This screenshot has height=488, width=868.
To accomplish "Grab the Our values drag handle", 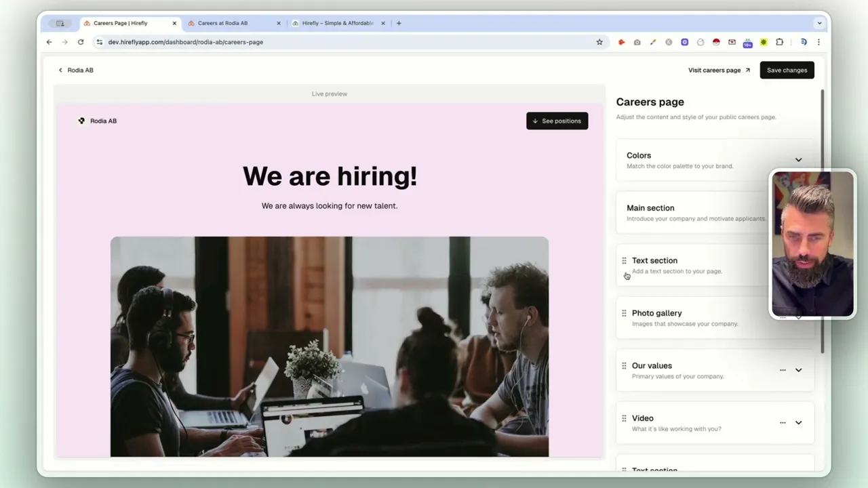I will coord(624,366).
